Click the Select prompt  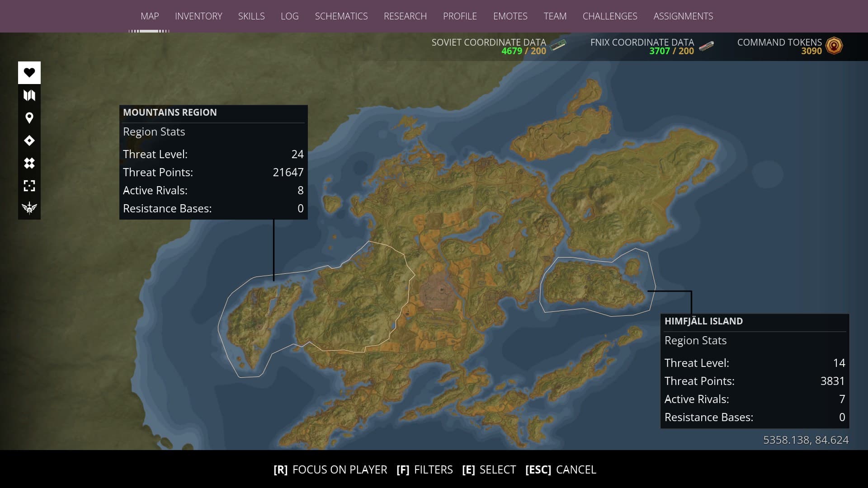coord(489,470)
